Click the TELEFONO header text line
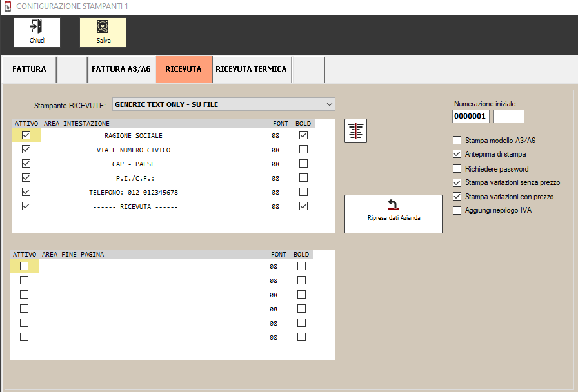This screenshot has height=392, width=578. [134, 193]
